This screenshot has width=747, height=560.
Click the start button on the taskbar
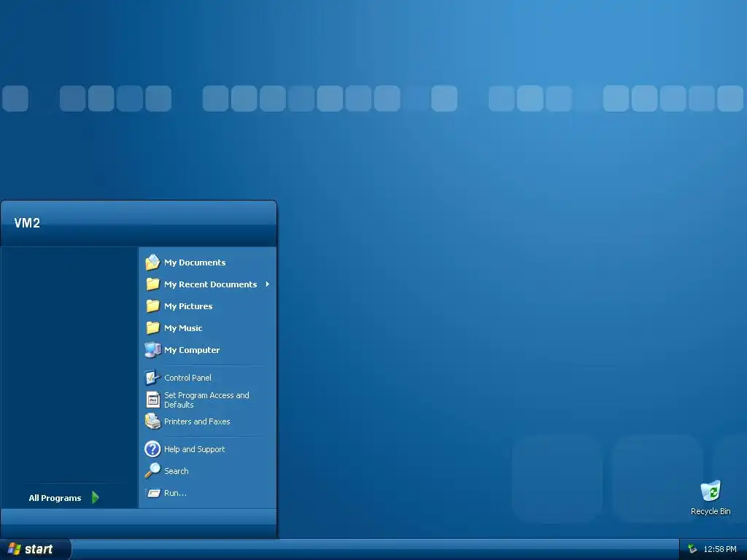(x=35, y=549)
